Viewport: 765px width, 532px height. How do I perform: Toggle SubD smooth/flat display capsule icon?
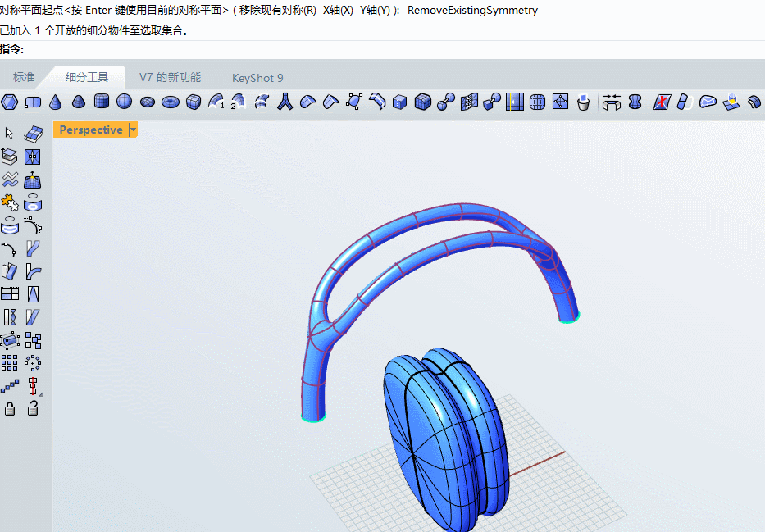[x=684, y=102]
